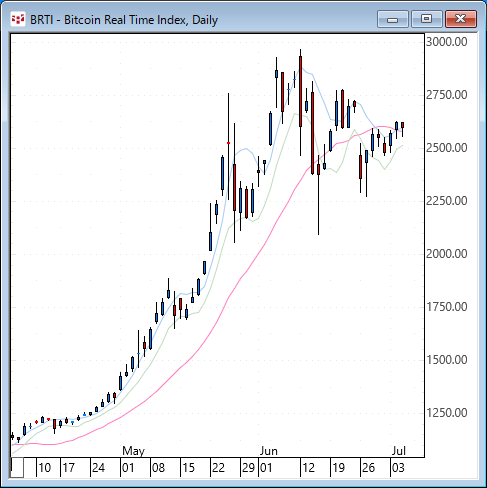
Task: Click the 1750.00 price scale label
Action: coord(447,307)
